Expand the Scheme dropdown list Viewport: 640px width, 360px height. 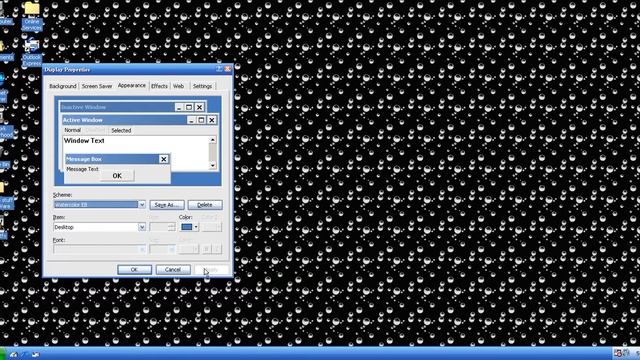pyautogui.click(x=142, y=204)
